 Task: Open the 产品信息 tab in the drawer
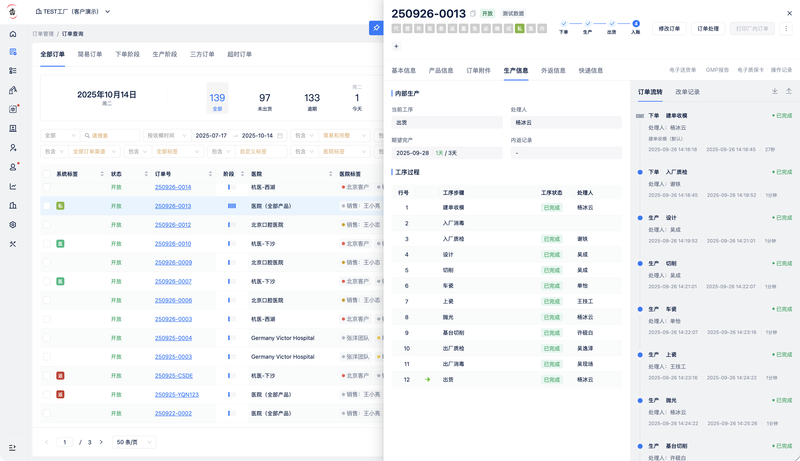441,71
